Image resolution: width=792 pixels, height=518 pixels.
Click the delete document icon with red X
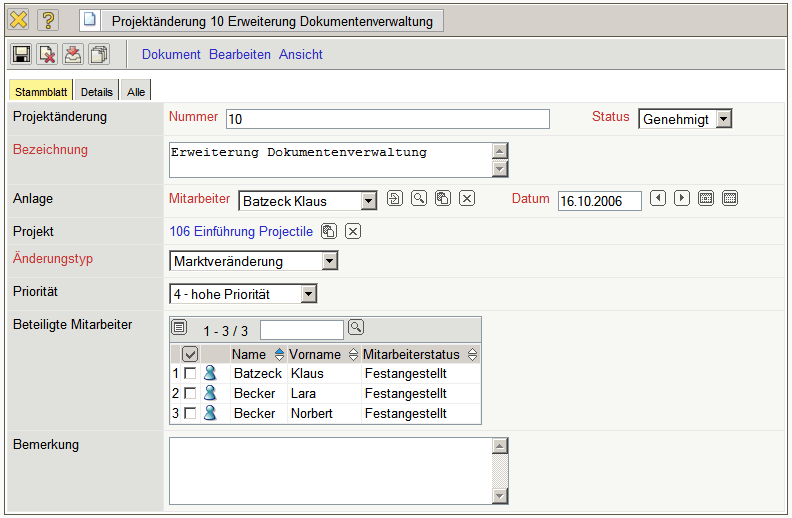[47, 54]
